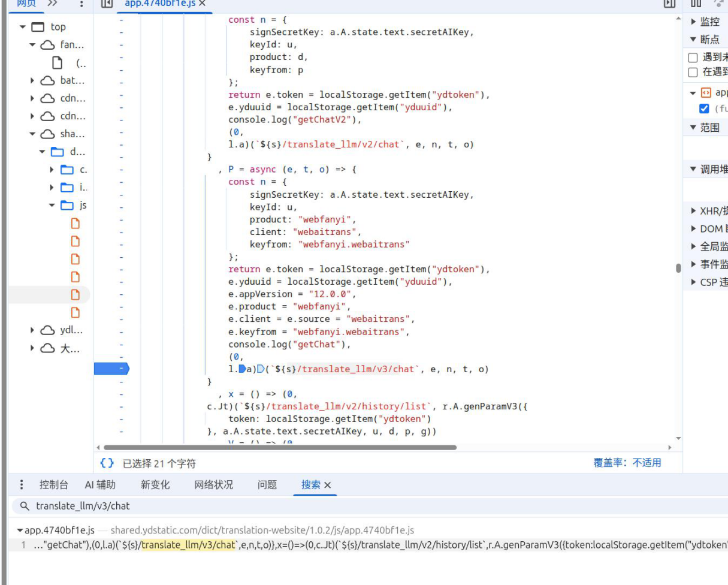Expand the c. folder
The width and height of the screenshot is (728, 585).
point(52,170)
